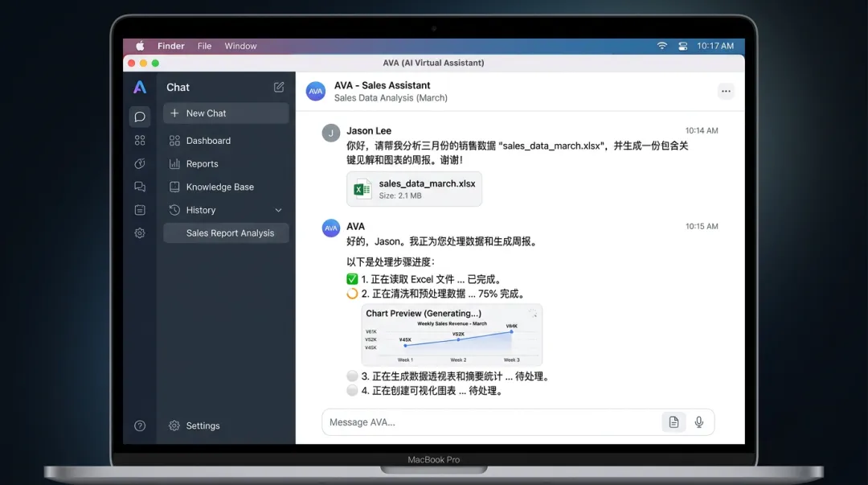This screenshot has width=868, height=485.
Task: Click the help question mark icon
Action: click(x=140, y=425)
